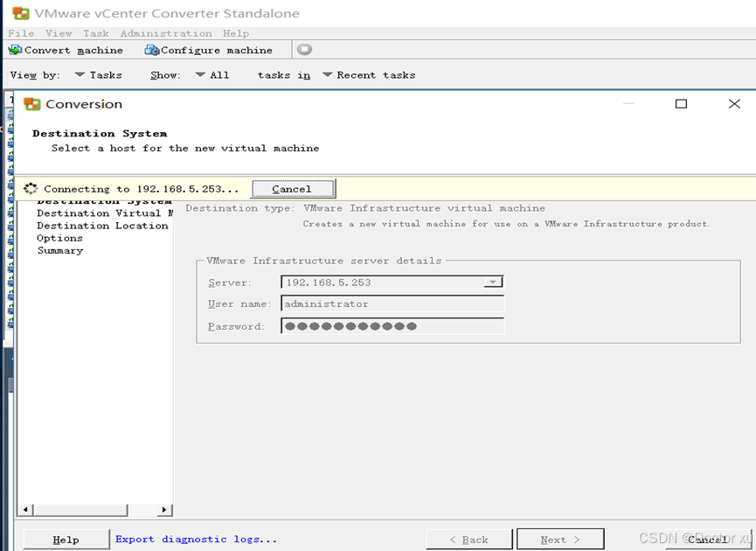The height and width of the screenshot is (551, 756).
Task: Select Destination Location step
Action: 103,226
